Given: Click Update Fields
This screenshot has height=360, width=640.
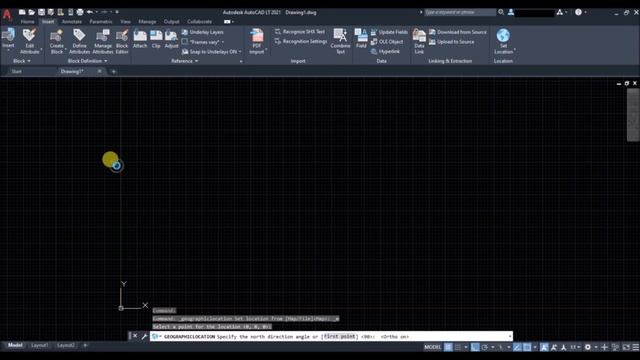Looking at the screenshot, I should 389,32.
